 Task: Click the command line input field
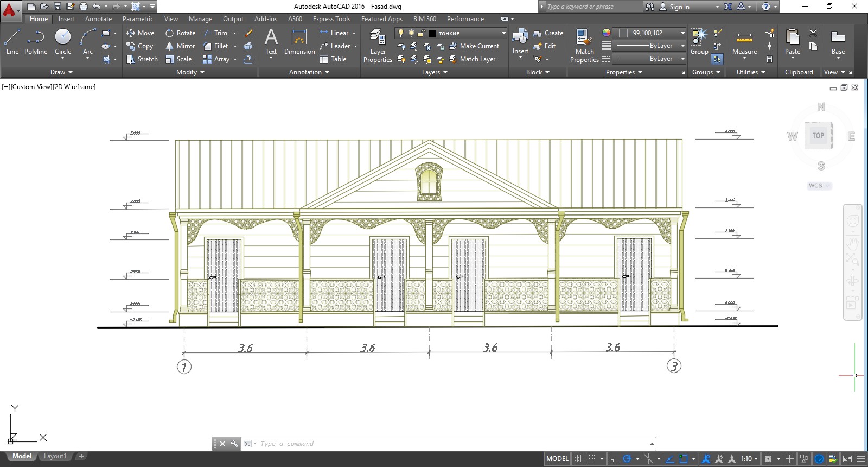453,444
